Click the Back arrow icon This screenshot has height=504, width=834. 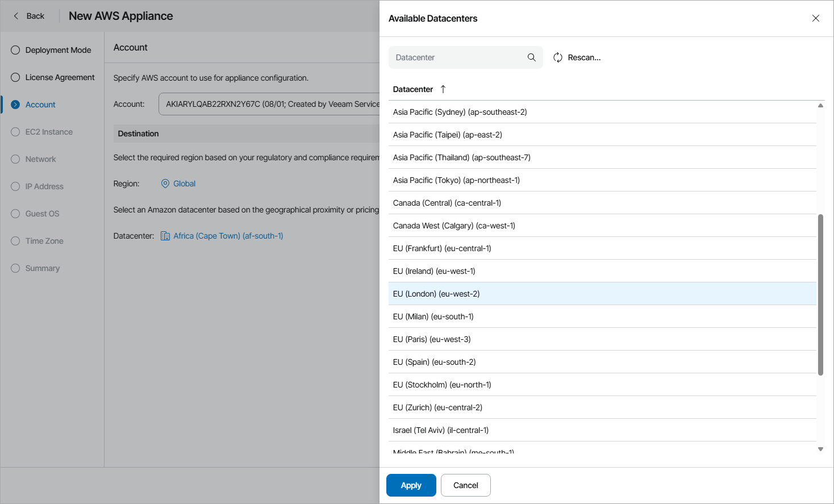click(x=16, y=16)
